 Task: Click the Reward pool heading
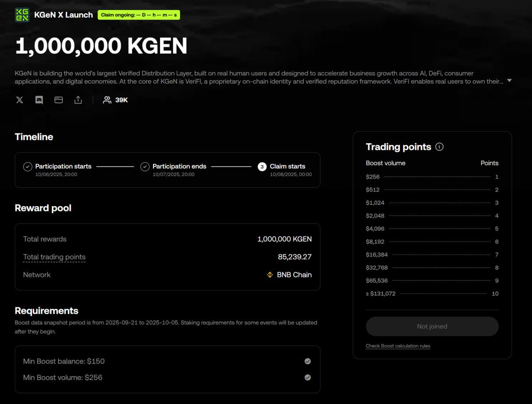pyautogui.click(x=43, y=208)
